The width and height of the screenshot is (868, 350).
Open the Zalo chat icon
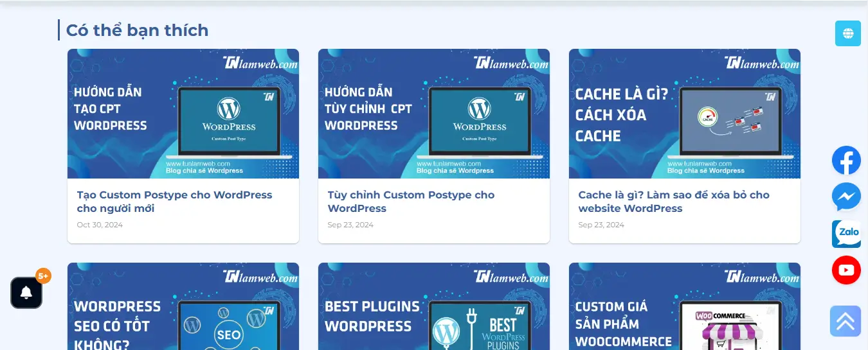point(846,234)
